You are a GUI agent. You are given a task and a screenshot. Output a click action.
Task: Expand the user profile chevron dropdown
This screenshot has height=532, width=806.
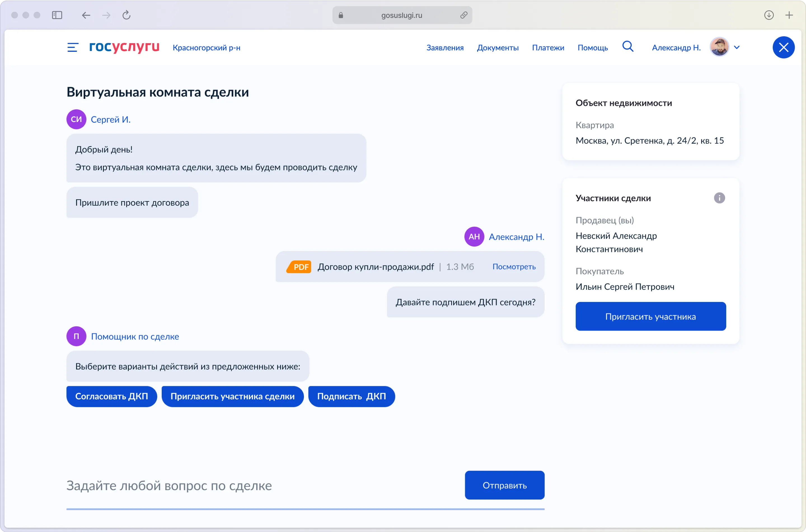click(737, 48)
